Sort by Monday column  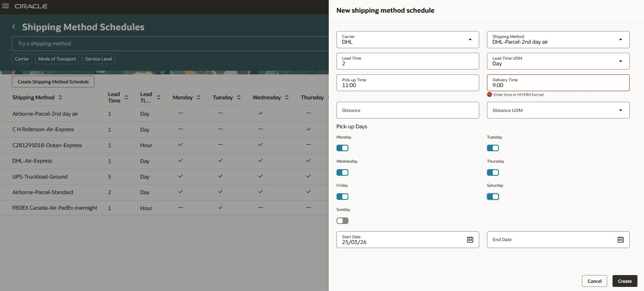coord(198,97)
